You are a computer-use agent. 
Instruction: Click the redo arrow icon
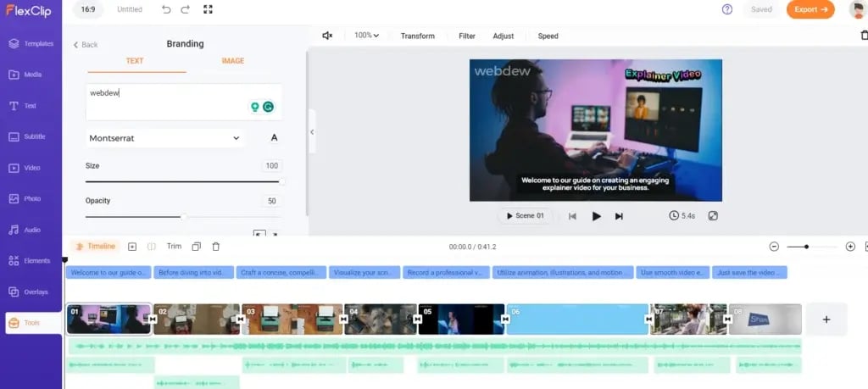(186, 9)
